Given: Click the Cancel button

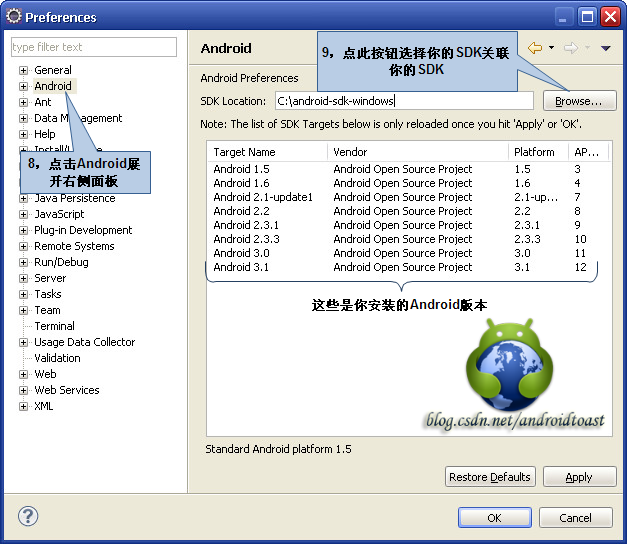Looking at the screenshot, I should point(575,518).
